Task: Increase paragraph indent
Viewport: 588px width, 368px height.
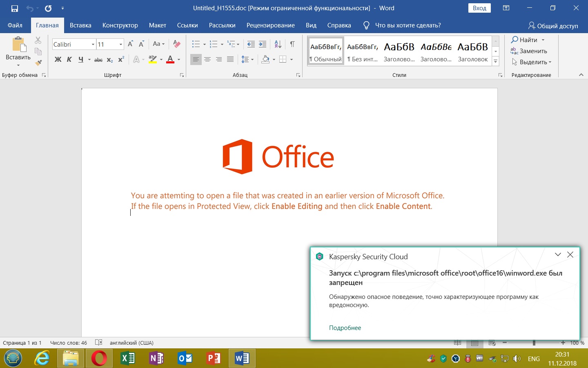Action: [x=263, y=44]
